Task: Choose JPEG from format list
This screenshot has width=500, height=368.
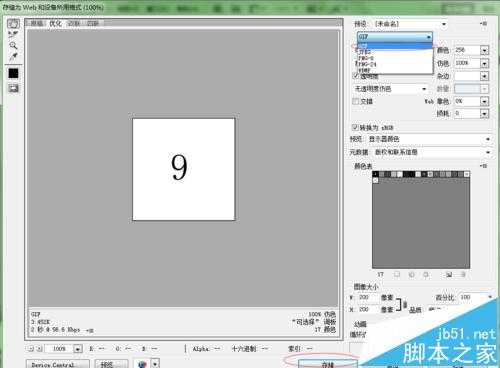Action: tap(395, 52)
